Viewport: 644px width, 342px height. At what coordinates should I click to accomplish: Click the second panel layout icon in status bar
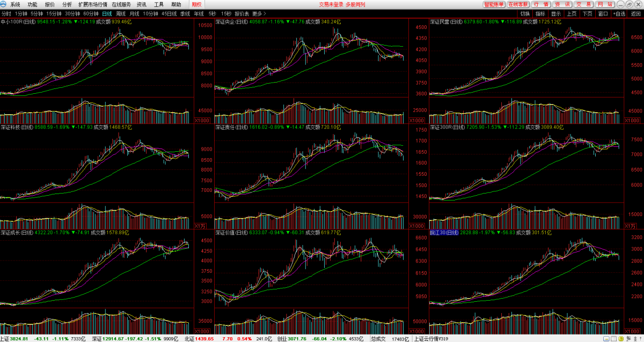point(614,339)
